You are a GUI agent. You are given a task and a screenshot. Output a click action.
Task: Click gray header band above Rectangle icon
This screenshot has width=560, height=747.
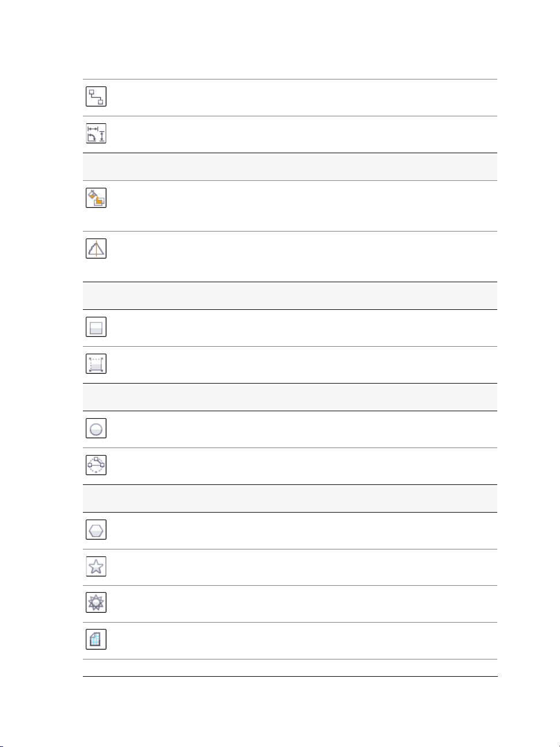(290, 296)
